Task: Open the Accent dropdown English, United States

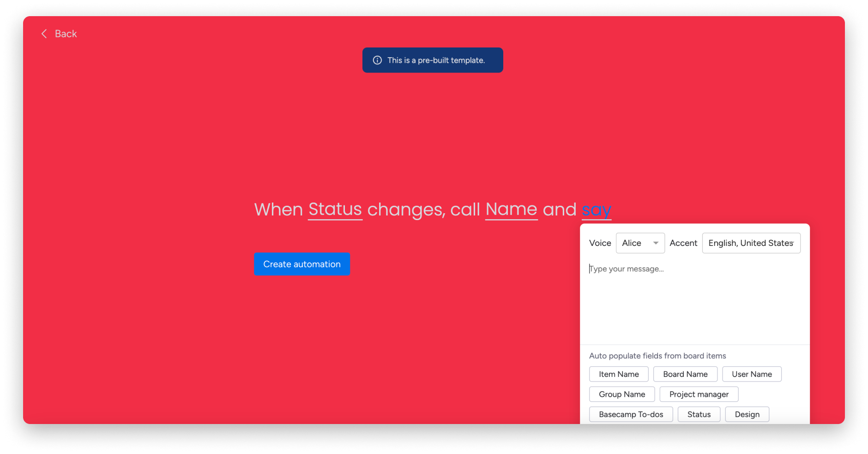Action: (751, 243)
